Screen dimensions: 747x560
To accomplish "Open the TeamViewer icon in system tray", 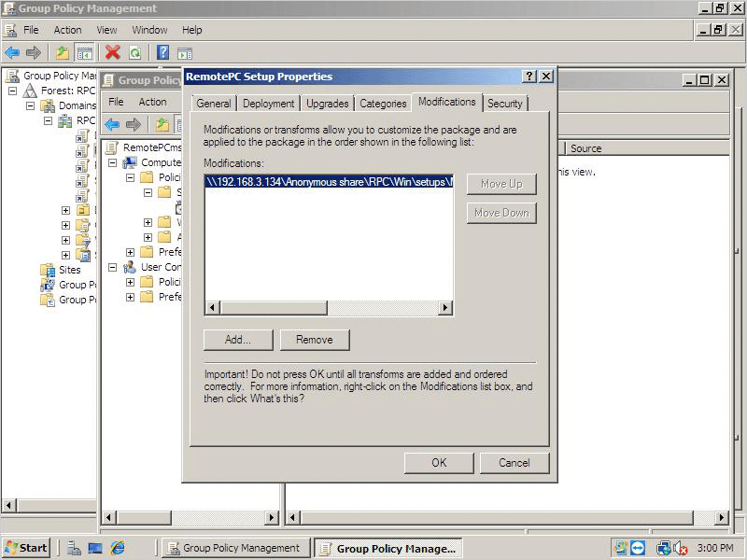I will tap(638, 548).
